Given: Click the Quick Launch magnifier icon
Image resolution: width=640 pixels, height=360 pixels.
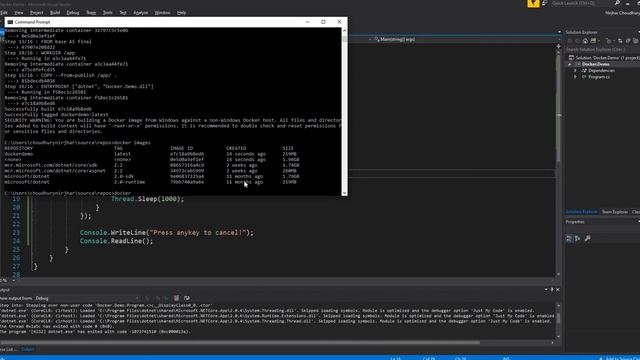Looking at the screenshot, I should 617,3.
